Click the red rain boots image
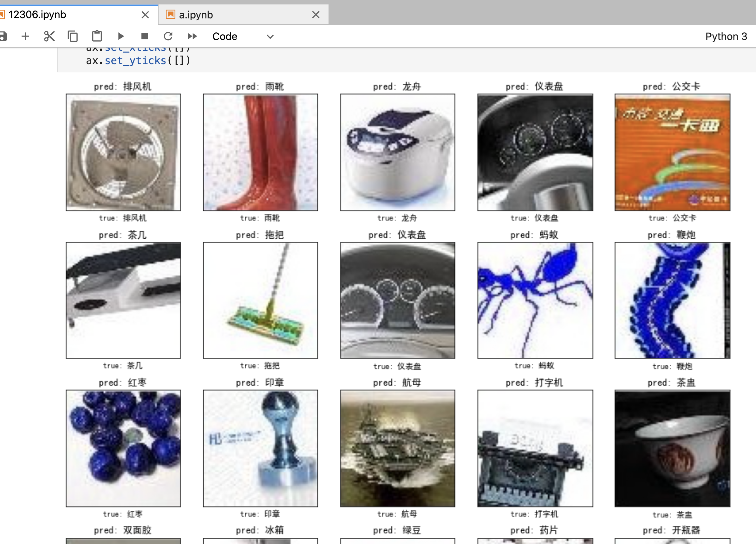The image size is (756, 544). pos(260,152)
